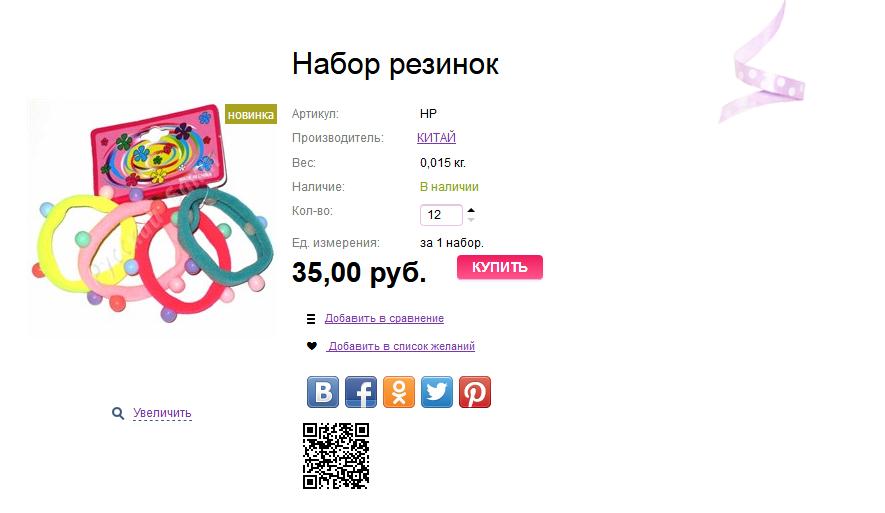Open the КИТАЙ manufacturer link
Screen dimensions: 885x513
click(x=436, y=138)
